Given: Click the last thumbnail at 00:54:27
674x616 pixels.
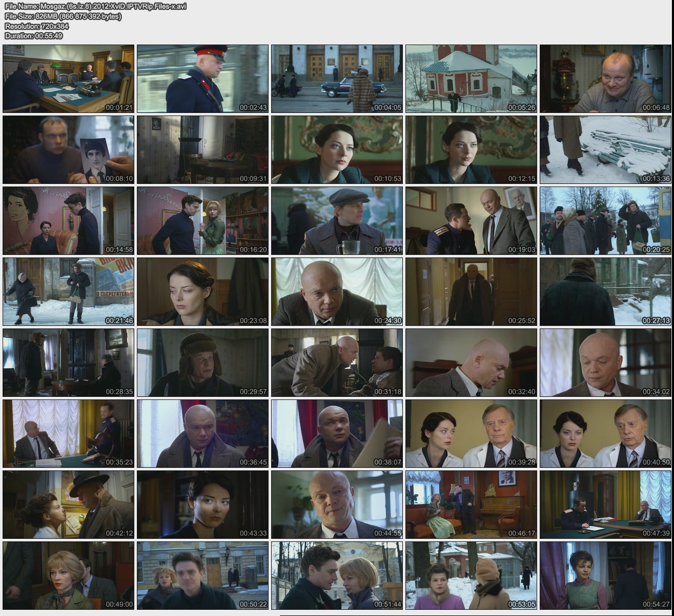Looking at the screenshot, I should click(x=605, y=576).
